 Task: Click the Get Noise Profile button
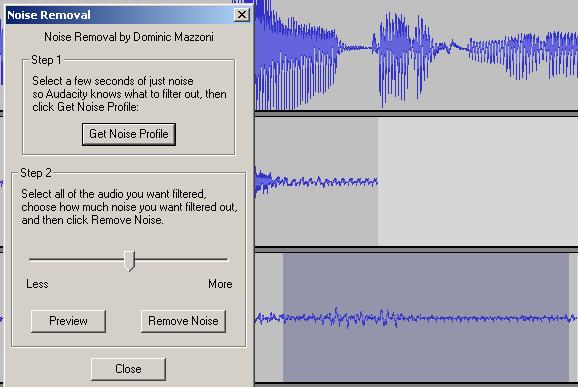click(x=129, y=134)
